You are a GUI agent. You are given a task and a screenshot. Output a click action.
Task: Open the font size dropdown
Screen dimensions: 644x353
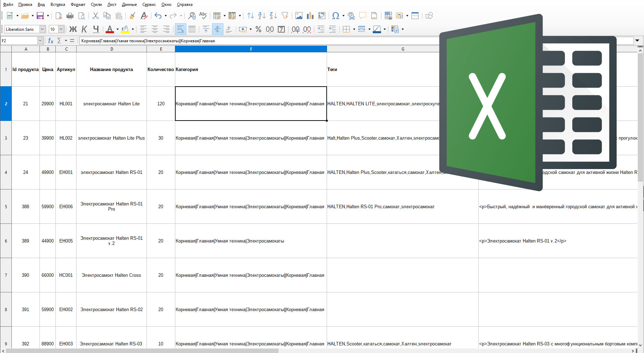coord(61,29)
